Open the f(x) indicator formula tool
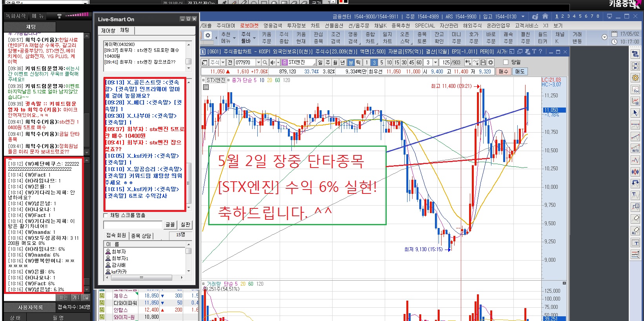This screenshot has height=321, width=644. [635, 89]
